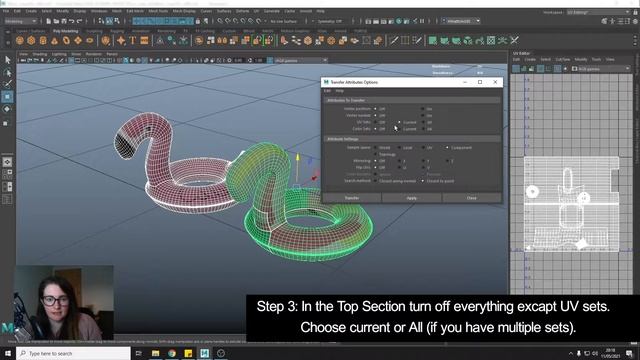This screenshot has width=640, height=360.
Task: Click the white scissors Cut UV shelf icon
Action: pyautogui.click(x=514, y=40)
